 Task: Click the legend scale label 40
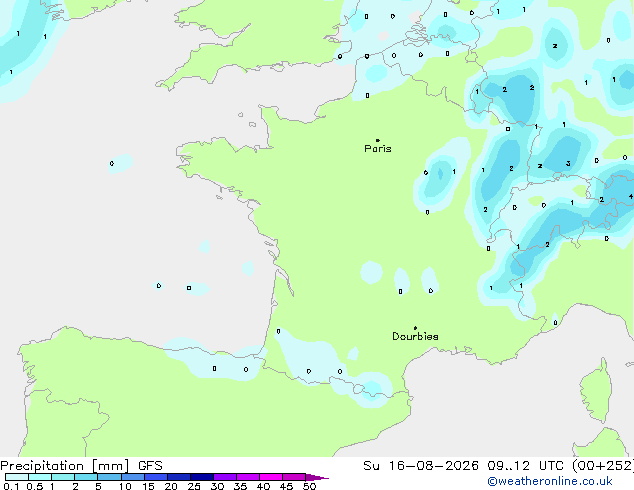point(263,486)
